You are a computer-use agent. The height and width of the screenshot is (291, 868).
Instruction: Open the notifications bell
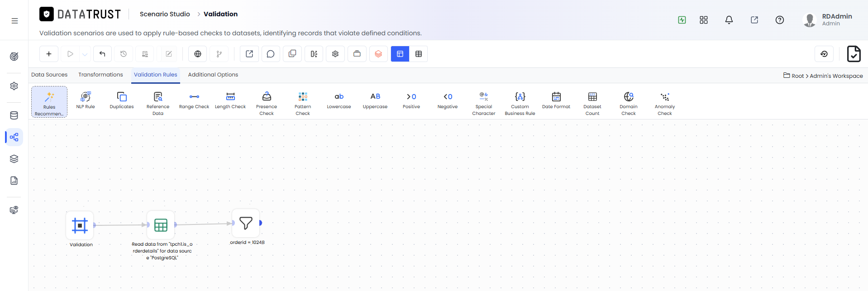(x=729, y=20)
